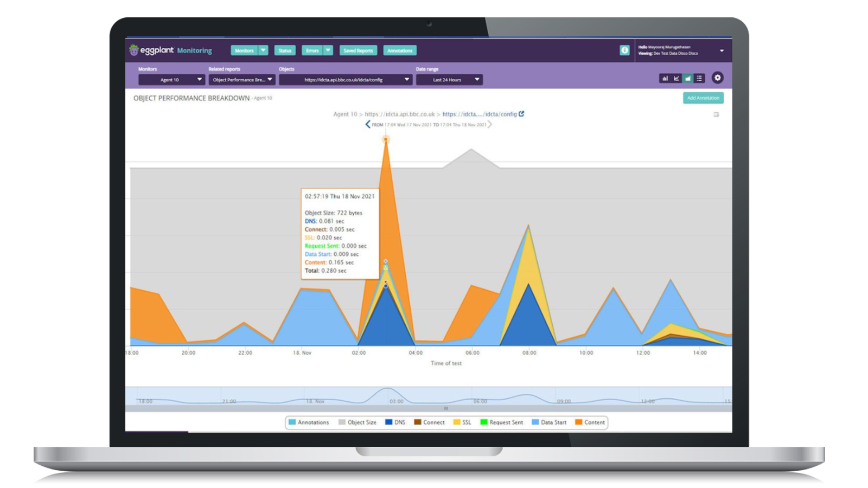
Task: Go to the Status page
Action: 285,50
